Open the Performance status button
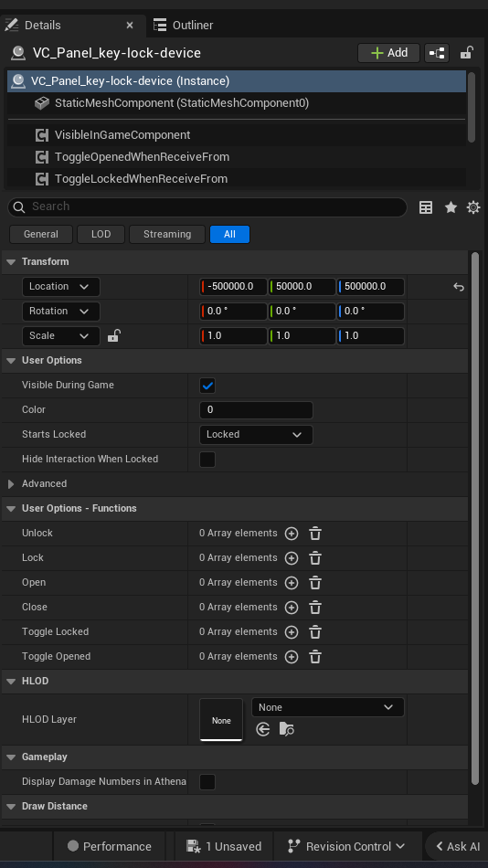This screenshot has height=868, width=488. click(x=109, y=846)
